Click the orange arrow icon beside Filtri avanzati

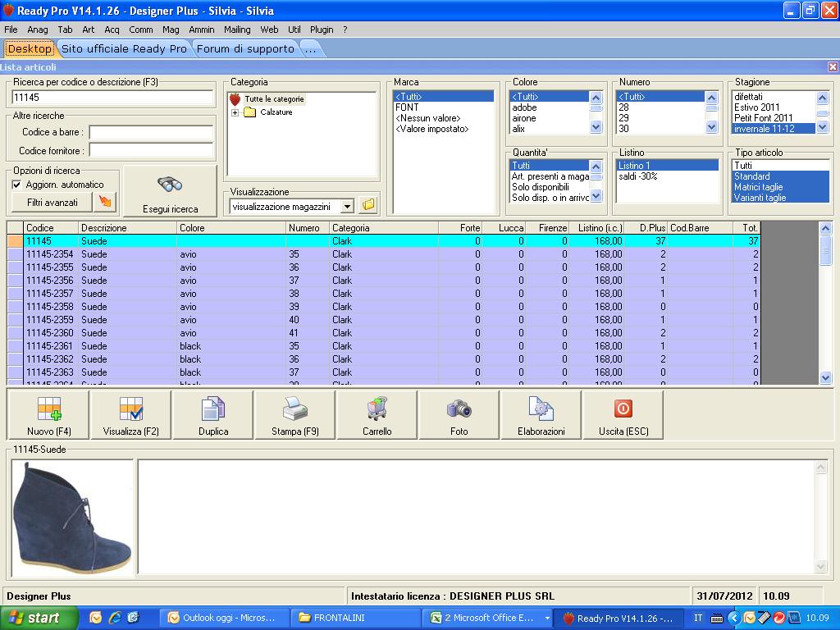[x=106, y=202]
